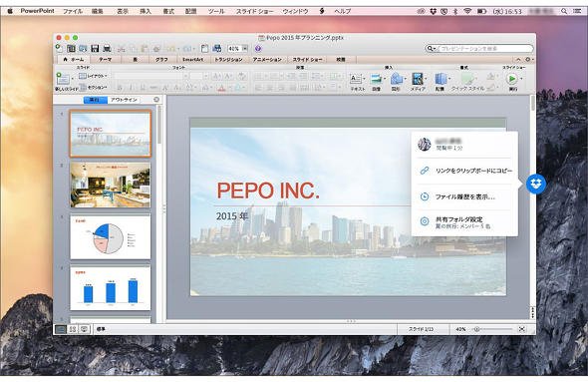Click the PEPO INC. title text on slide
Image resolution: width=588 pixels, height=382 pixels.
268,191
